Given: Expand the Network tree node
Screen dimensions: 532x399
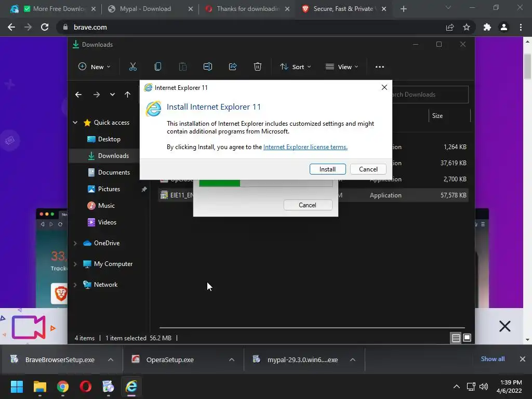Looking at the screenshot, I should tap(75, 285).
